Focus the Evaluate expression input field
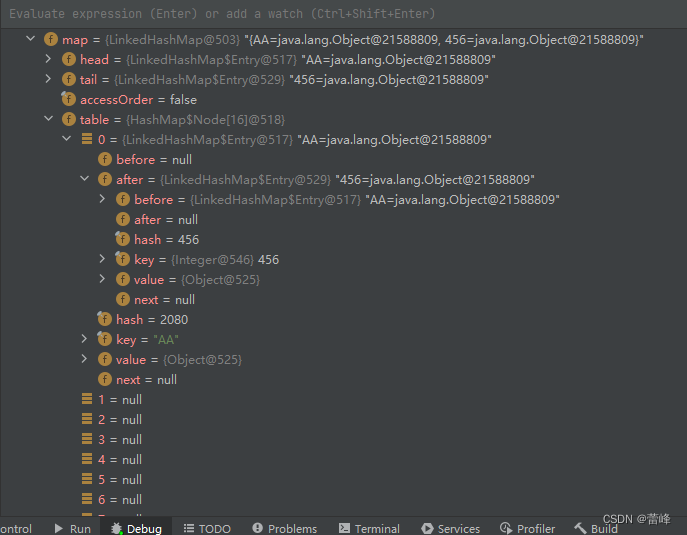The height and width of the screenshot is (535, 687). 344,14
